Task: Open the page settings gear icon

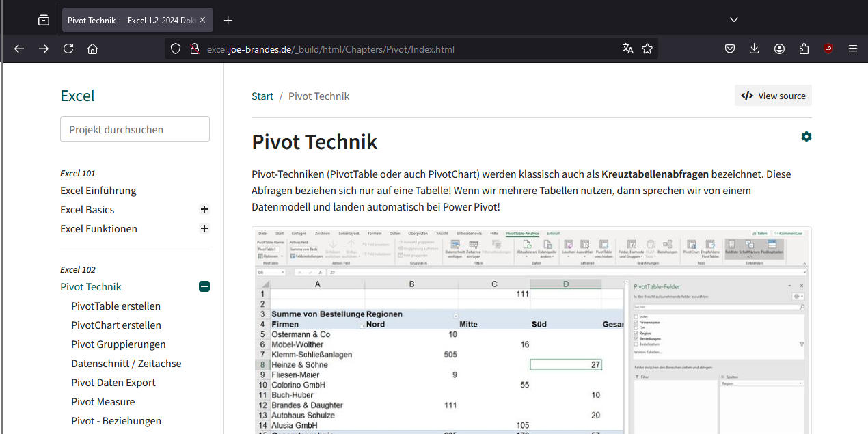Action: pyautogui.click(x=806, y=137)
